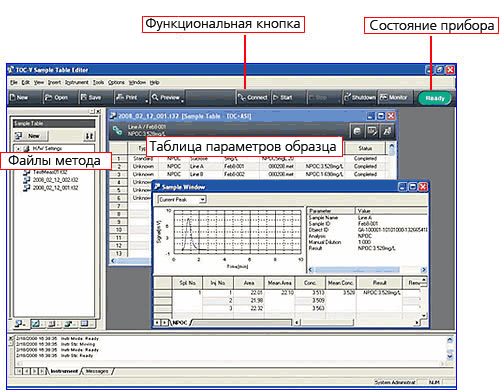Open the Tools menu
This screenshot has width=499, height=390.
[x=98, y=82]
